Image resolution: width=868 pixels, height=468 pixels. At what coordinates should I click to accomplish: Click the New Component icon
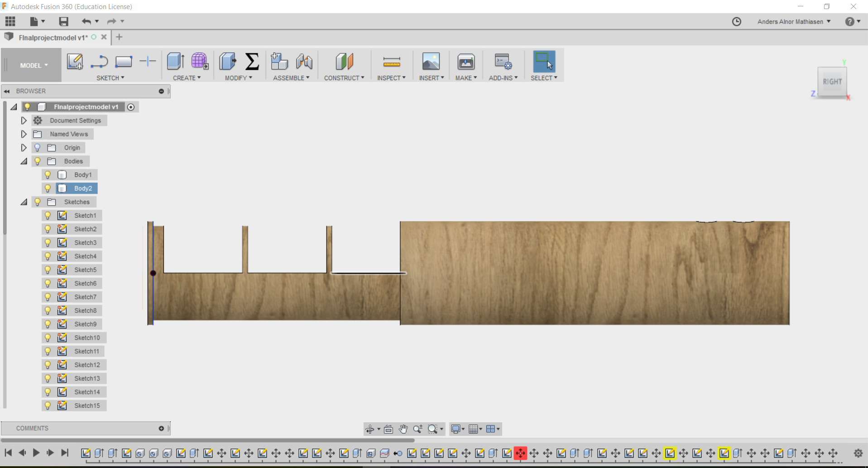coord(279,62)
